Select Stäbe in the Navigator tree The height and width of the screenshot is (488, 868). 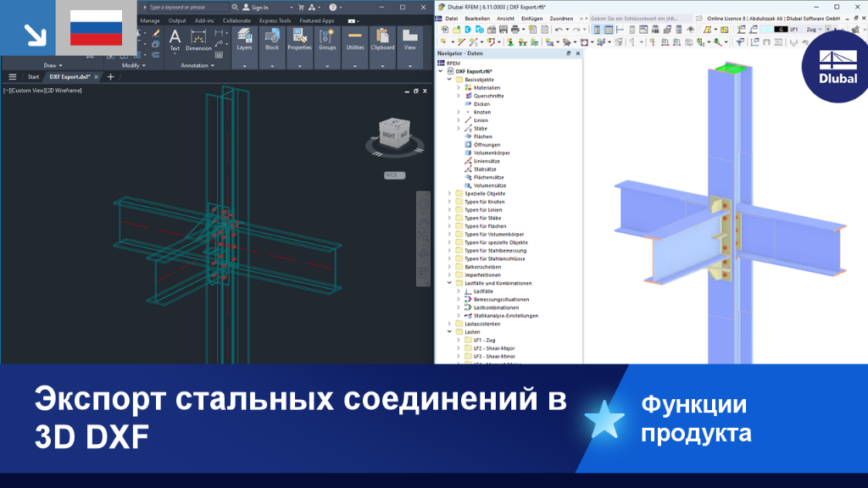click(480, 129)
